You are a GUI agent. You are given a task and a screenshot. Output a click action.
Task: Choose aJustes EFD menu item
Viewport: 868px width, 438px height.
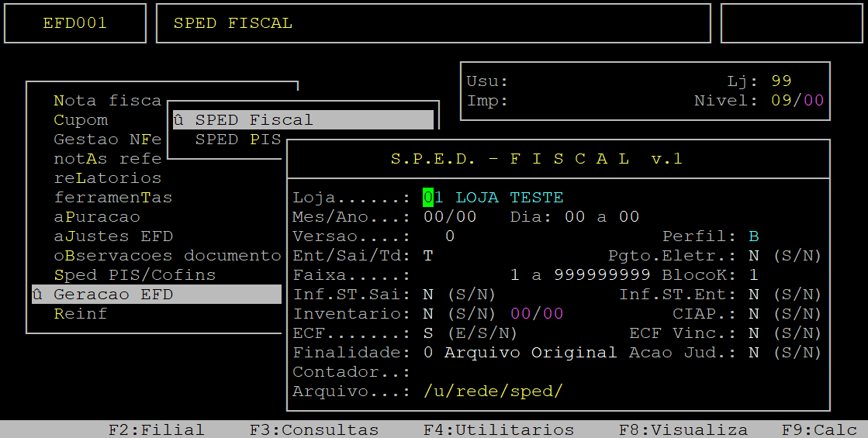[113, 236]
